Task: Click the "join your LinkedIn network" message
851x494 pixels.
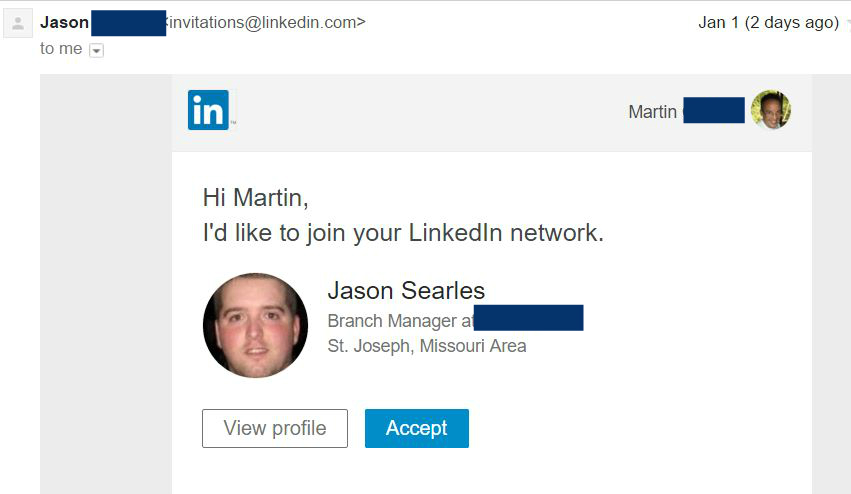Action: click(403, 233)
